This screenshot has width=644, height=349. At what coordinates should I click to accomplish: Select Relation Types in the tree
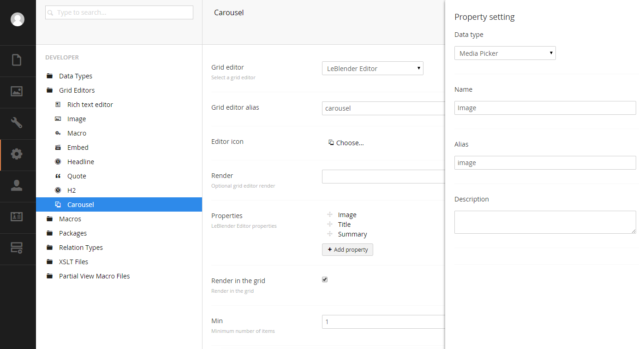81,248
